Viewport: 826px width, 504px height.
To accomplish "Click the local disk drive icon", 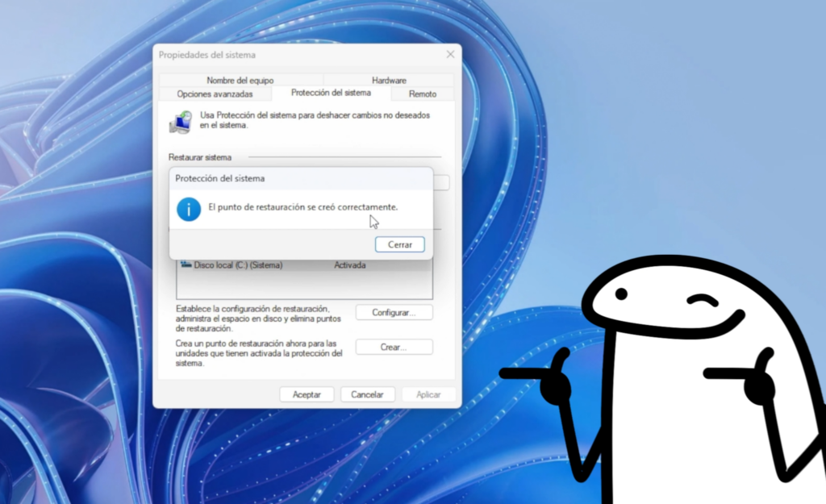I will pyautogui.click(x=186, y=264).
